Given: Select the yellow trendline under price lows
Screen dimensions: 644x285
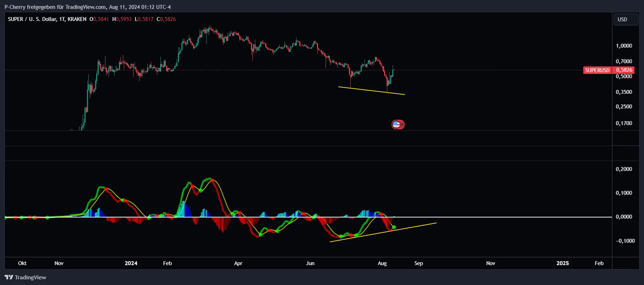Looking at the screenshot, I should point(371,91).
